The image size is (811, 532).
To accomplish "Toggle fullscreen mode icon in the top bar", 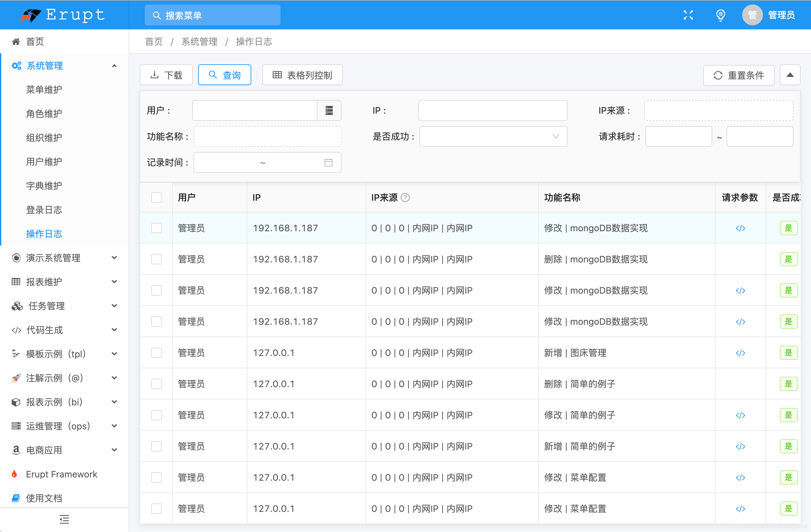I will pyautogui.click(x=688, y=15).
